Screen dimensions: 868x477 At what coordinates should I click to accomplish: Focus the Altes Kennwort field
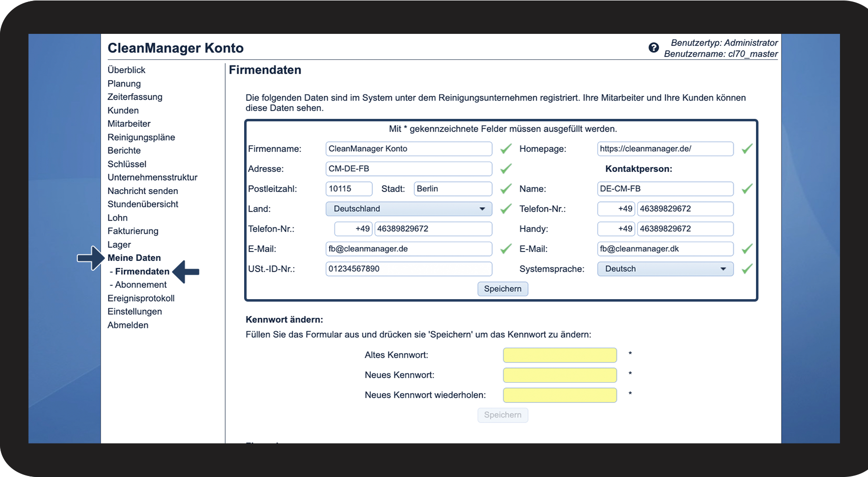(560, 355)
